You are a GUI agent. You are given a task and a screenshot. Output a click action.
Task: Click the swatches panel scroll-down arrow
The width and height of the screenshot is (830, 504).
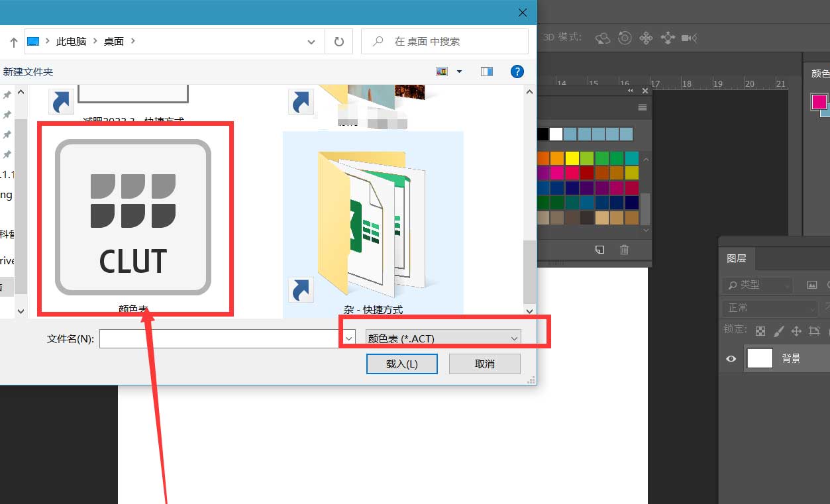point(647,230)
